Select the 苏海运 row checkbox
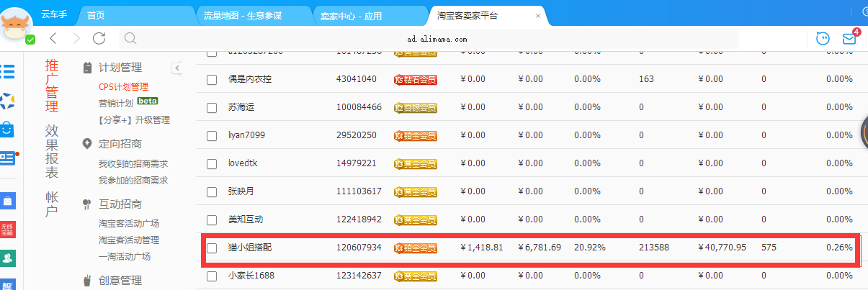868x290 pixels. [212, 107]
